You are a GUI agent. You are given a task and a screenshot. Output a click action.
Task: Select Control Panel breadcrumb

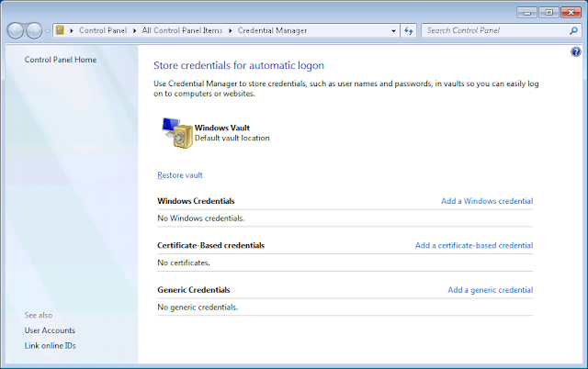tap(103, 30)
